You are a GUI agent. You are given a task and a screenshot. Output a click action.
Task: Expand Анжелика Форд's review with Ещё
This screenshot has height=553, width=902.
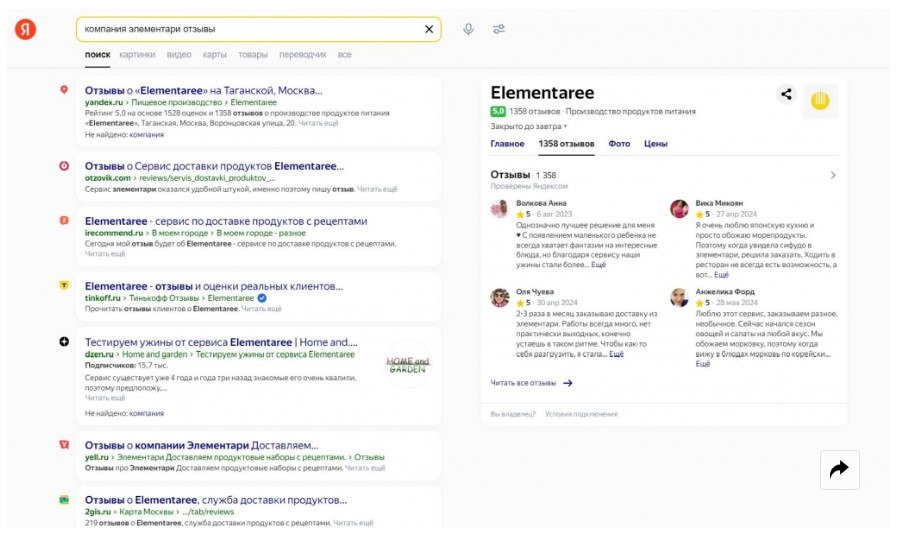pyautogui.click(x=703, y=364)
